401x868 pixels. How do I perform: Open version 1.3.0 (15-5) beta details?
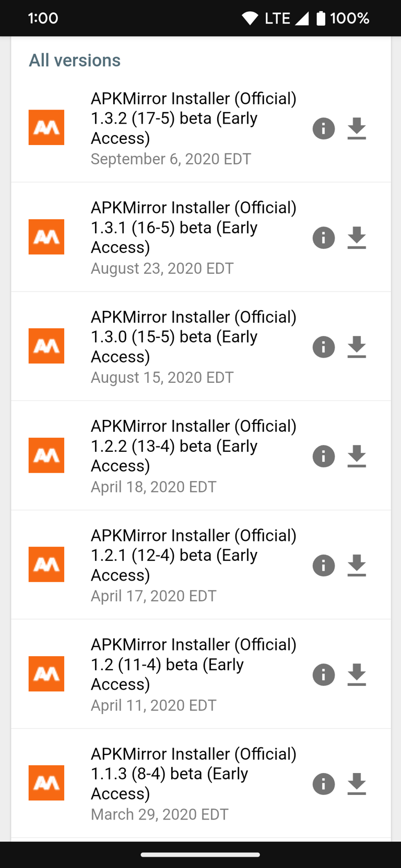(x=194, y=336)
